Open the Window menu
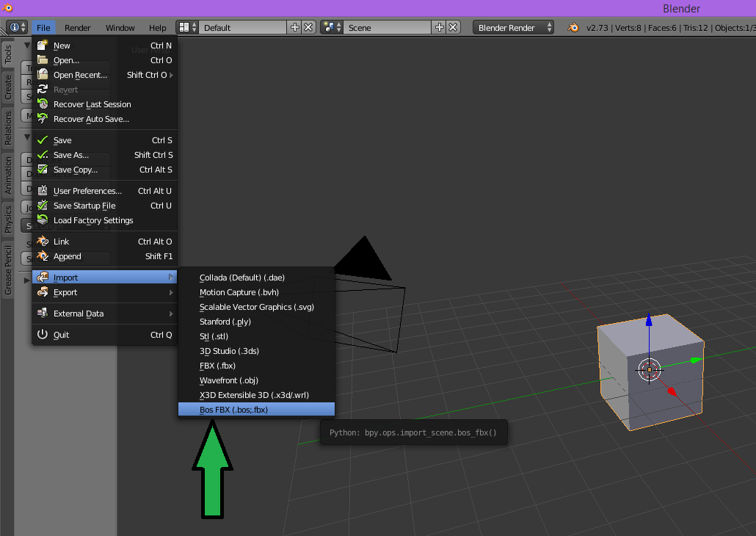 pyautogui.click(x=120, y=27)
